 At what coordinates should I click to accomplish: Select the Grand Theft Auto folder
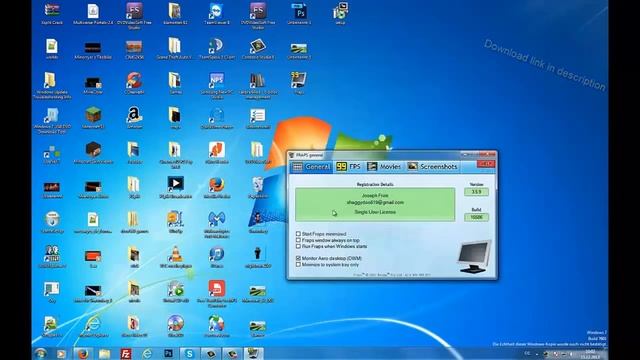coord(174,49)
